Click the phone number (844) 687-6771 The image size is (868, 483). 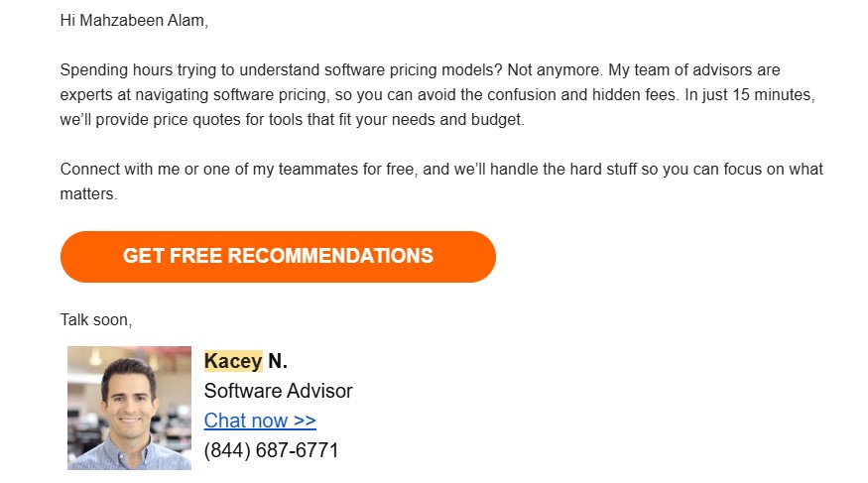point(271,450)
